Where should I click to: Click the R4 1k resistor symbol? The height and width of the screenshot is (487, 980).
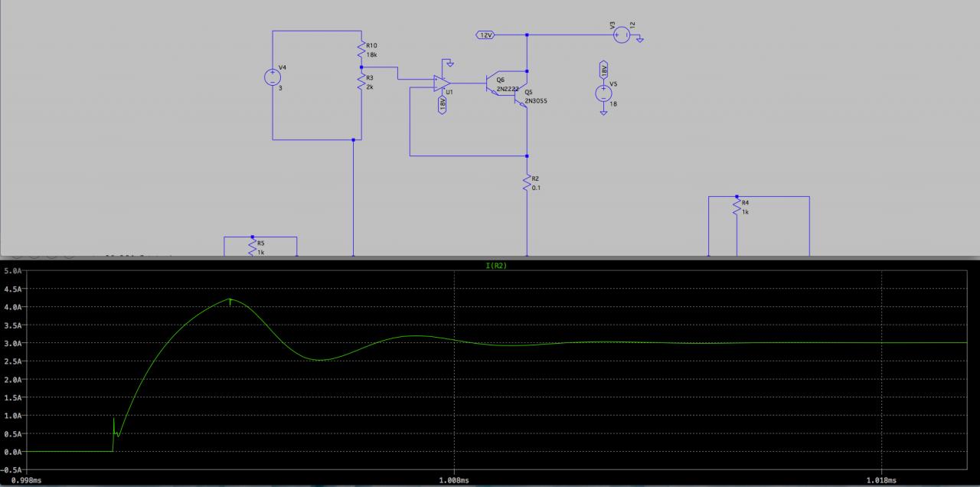coord(737,206)
